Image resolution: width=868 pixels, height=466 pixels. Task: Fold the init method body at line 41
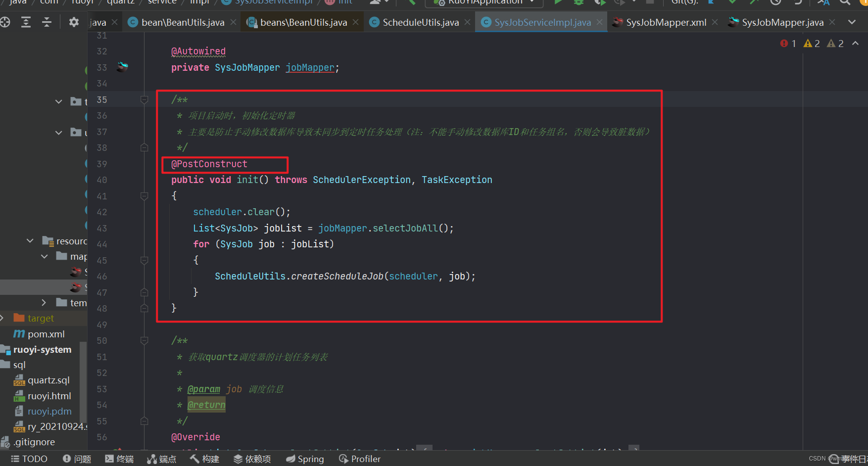click(x=144, y=196)
